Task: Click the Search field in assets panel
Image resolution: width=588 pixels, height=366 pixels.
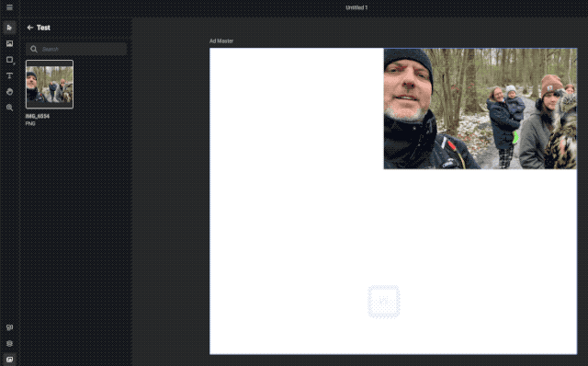Action: point(76,49)
